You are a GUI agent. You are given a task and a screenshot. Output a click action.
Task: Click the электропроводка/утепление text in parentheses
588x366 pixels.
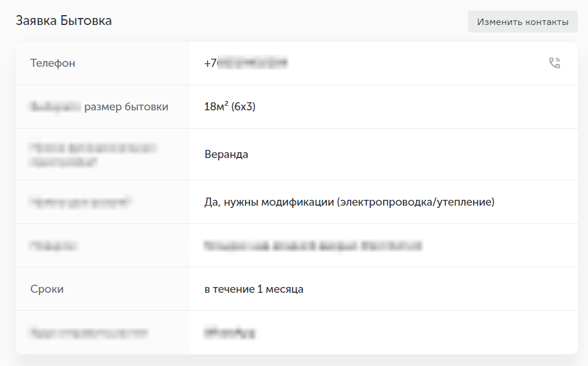click(x=415, y=202)
